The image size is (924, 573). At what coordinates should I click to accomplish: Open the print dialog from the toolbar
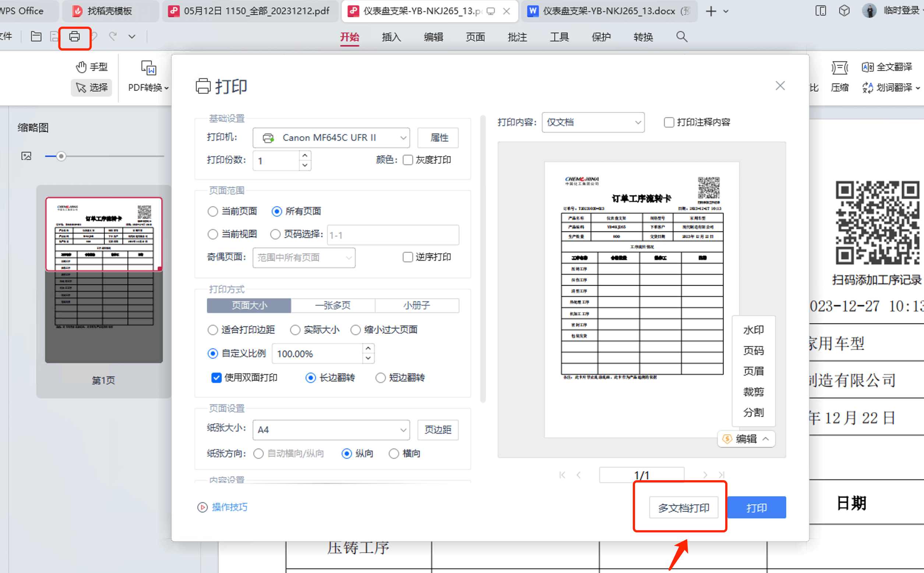point(74,37)
